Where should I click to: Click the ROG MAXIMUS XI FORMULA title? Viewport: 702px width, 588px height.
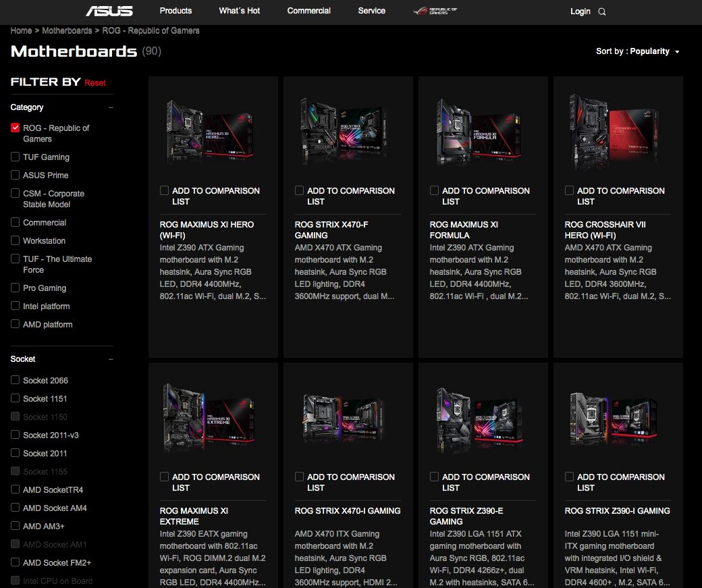tap(464, 230)
